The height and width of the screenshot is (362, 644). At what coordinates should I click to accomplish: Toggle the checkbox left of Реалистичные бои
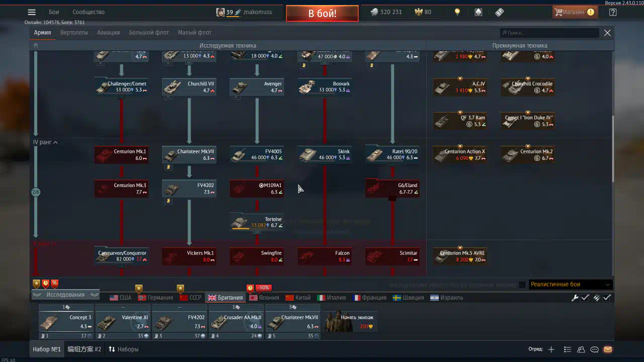point(522,285)
